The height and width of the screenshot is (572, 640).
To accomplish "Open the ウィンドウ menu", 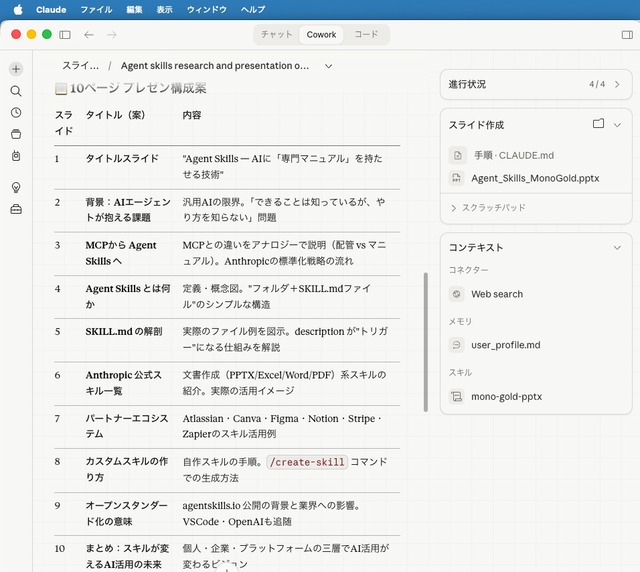I will tap(207, 9).
